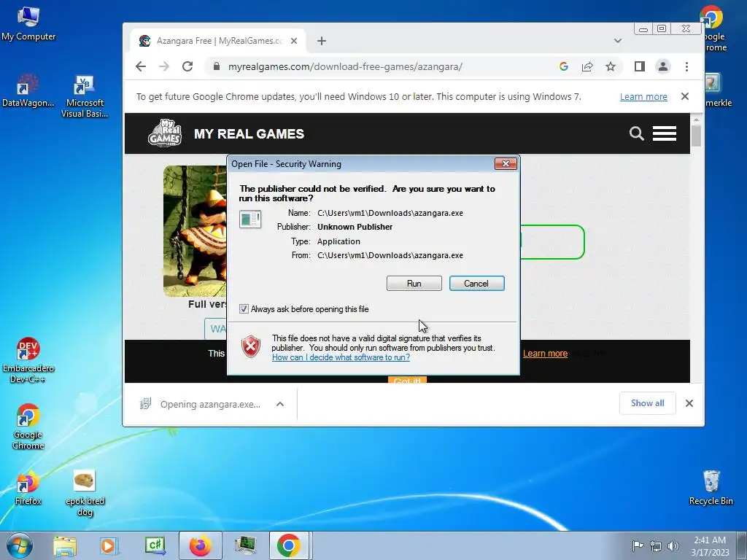The width and height of the screenshot is (747, 560).
Task: Open the monitor taskbar application icon
Action: coord(245,545)
